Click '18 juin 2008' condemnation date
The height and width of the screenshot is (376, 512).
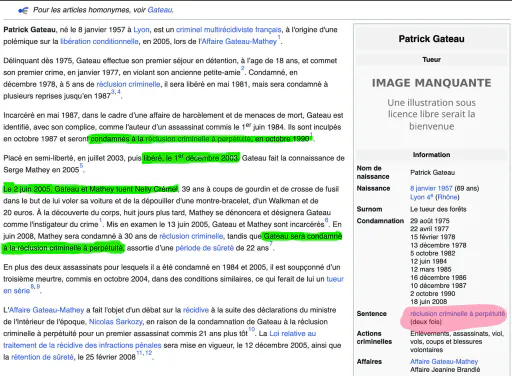click(x=429, y=302)
